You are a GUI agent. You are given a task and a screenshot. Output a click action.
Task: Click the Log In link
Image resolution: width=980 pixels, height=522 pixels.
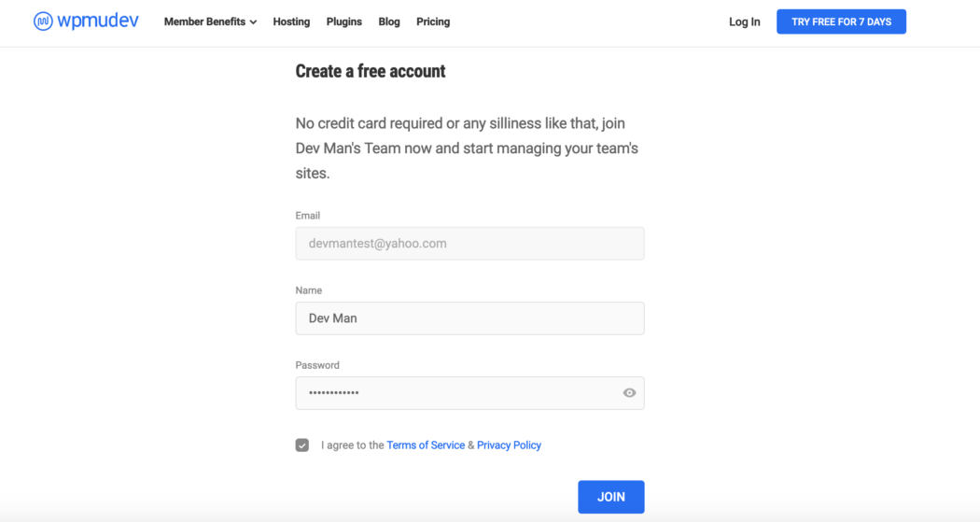point(744,21)
